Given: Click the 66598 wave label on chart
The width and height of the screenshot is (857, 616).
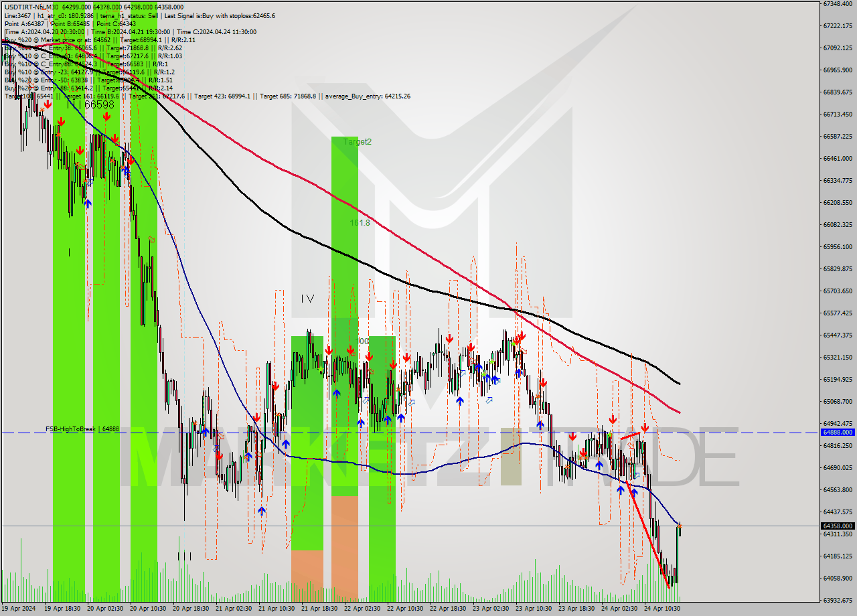Looking at the screenshot, I should [99, 105].
